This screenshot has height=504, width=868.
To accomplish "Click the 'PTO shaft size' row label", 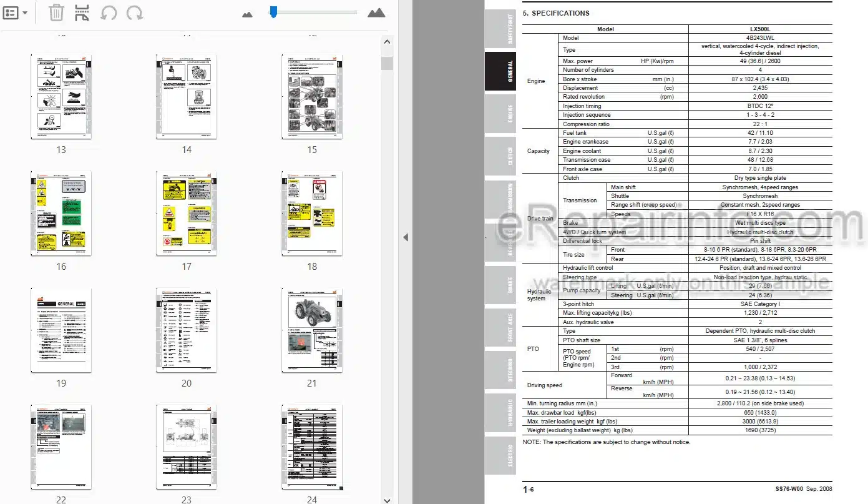I will click(x=582, y=340).
